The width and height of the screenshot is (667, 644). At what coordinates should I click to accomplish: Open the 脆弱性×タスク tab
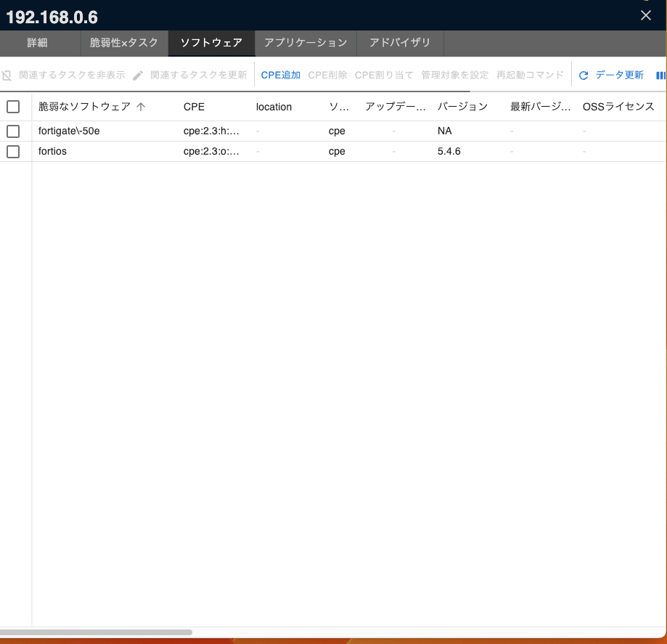tap(123, 43)
